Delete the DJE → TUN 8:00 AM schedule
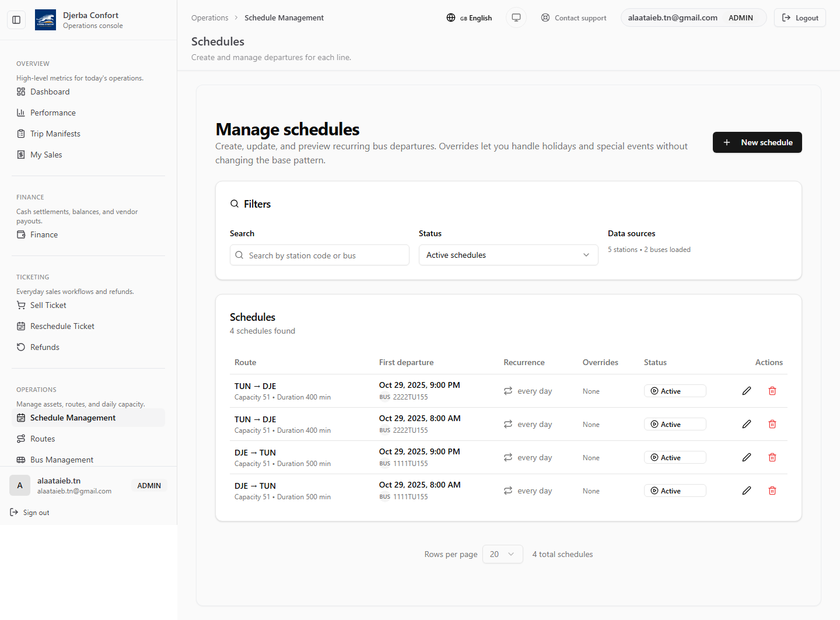840x620 pixels. click(x=772, y=491)
